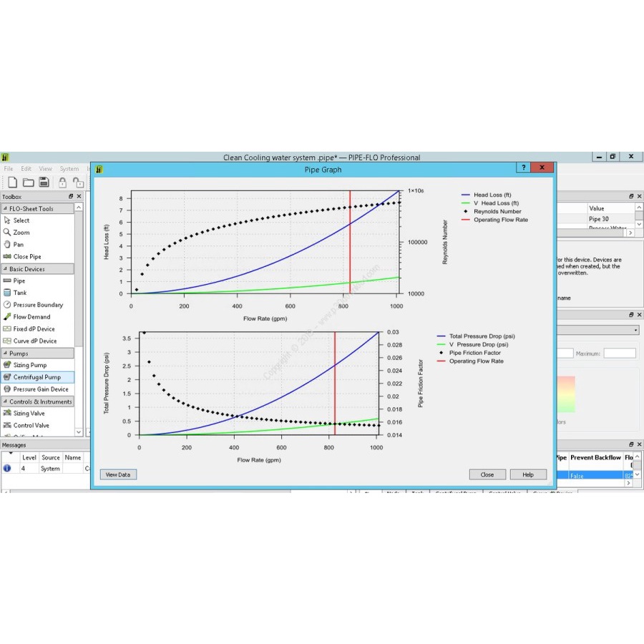644x644 pixels.
Task: Open the System menu
Action: [69, 169]
